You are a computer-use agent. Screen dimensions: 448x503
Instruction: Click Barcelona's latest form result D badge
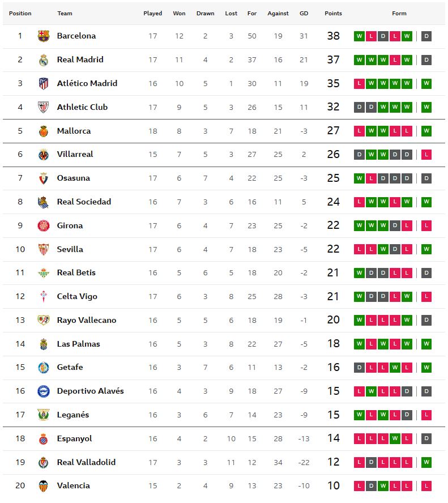point(426,36)
